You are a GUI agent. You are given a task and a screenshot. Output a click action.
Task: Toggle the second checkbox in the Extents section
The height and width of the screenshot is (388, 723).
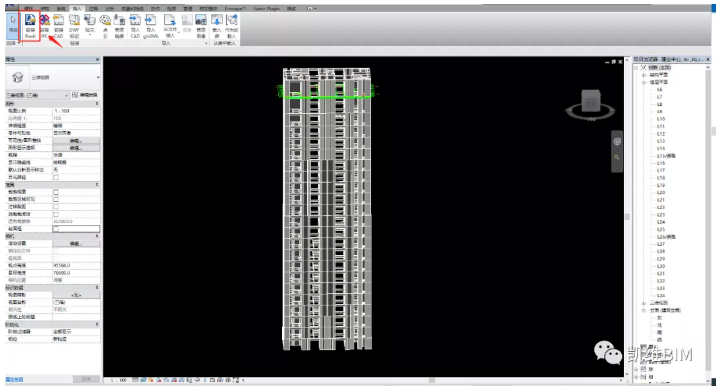pyautogui.click(x=56, y=199)
